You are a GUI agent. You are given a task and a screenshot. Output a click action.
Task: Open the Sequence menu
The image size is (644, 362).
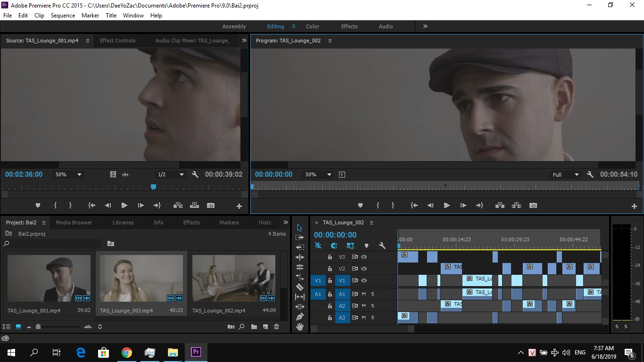(x=63, y=16)
